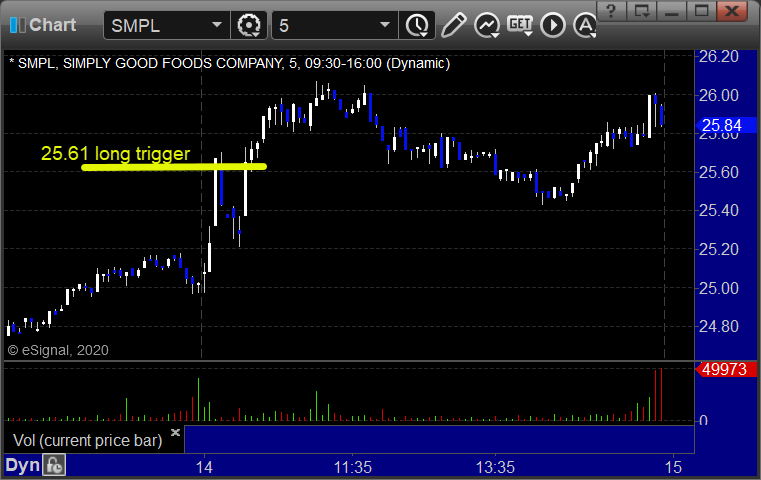This screenshot has width=761, height=480.
Task: Click the Chart window icon
Action: point(17,25)
